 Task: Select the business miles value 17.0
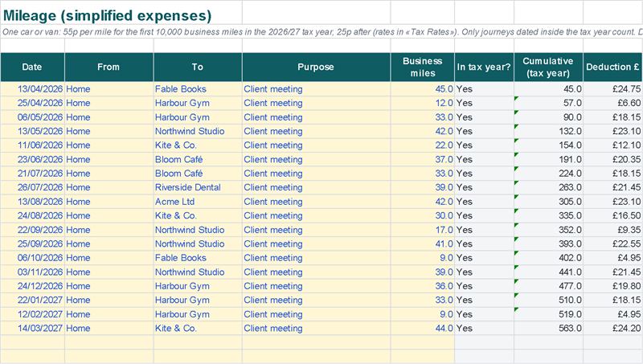(x=423, y=230)
